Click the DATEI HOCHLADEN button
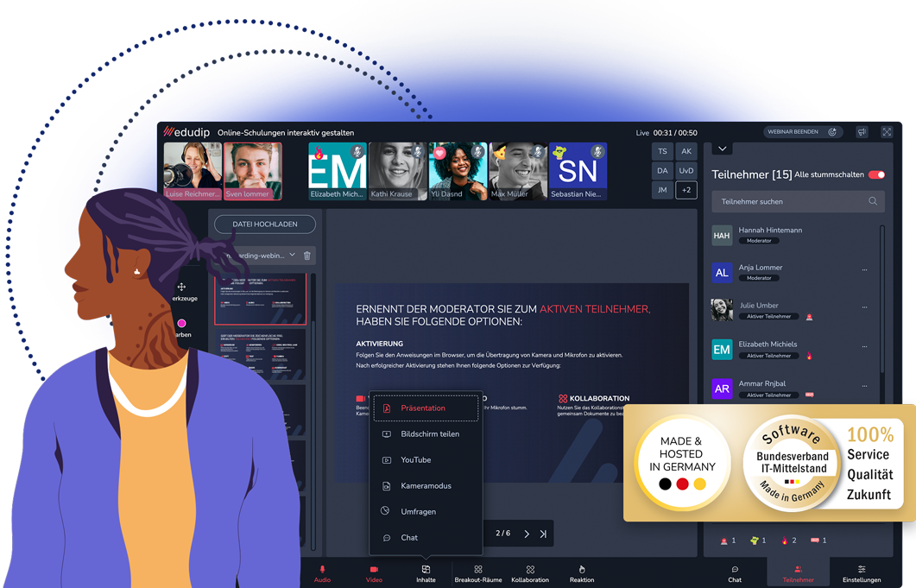 [x=265, y=224]
